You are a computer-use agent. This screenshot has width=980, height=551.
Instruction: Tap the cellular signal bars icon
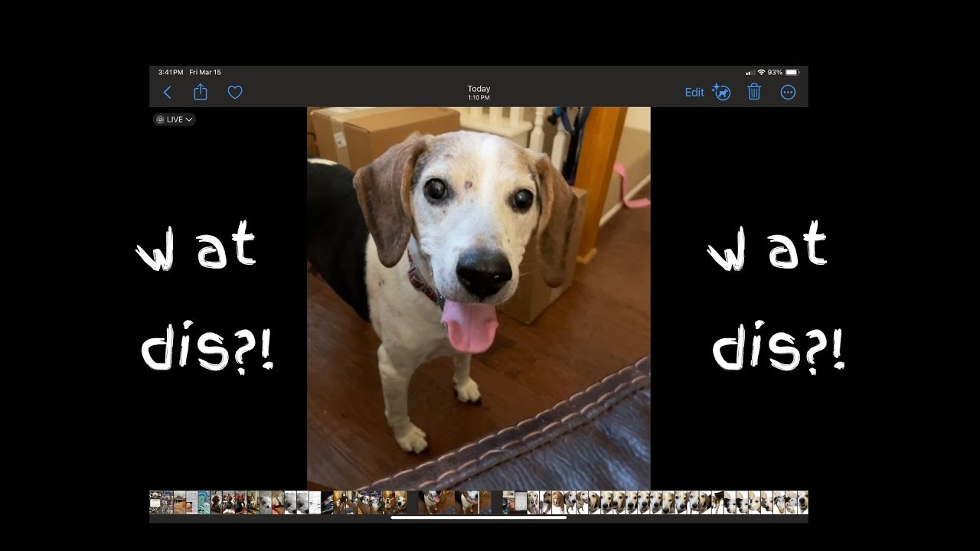click(750, 72)
